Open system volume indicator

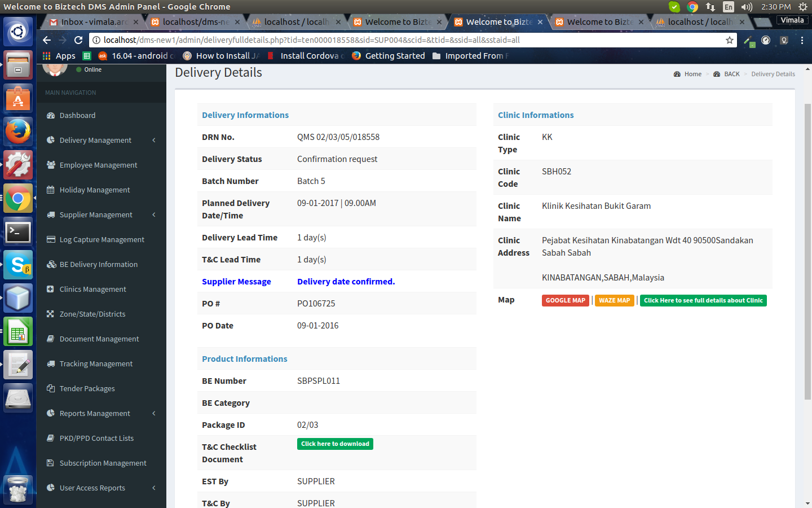point(747,7)
